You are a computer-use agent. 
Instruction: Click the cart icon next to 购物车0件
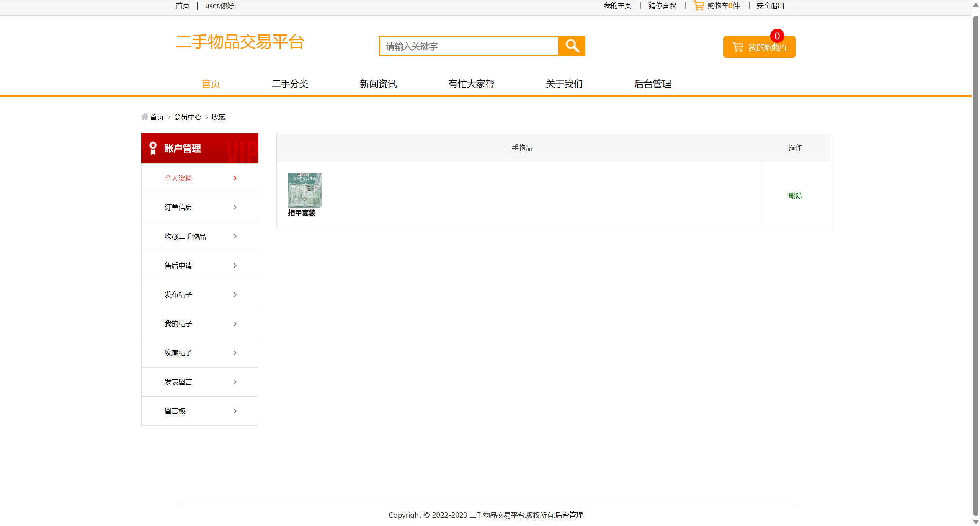pyautogui.click(x=699, y=5)
